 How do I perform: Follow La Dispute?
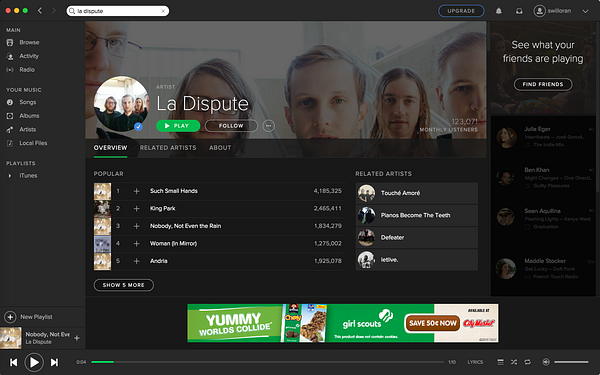(231, 126)
